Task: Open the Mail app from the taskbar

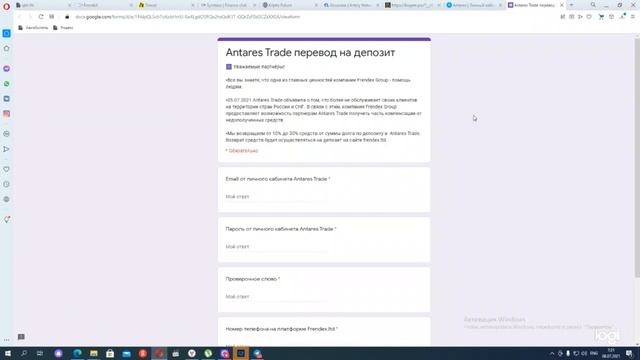Action: (126, 353)
